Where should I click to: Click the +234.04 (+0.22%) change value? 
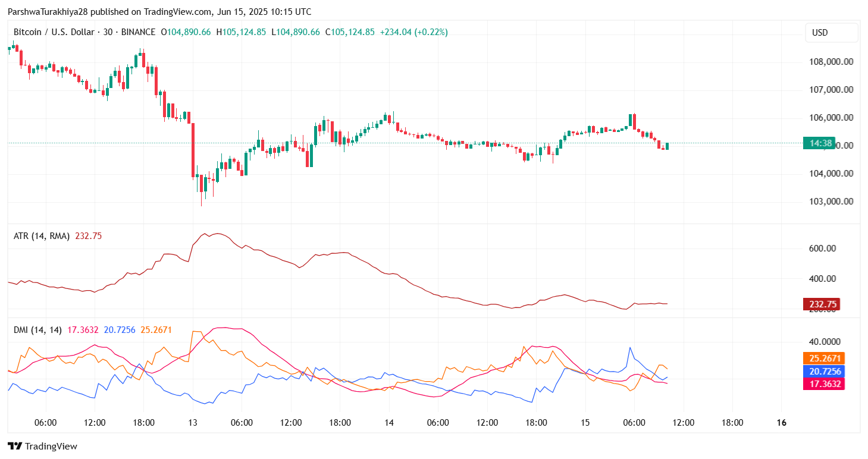click(414, 32)
